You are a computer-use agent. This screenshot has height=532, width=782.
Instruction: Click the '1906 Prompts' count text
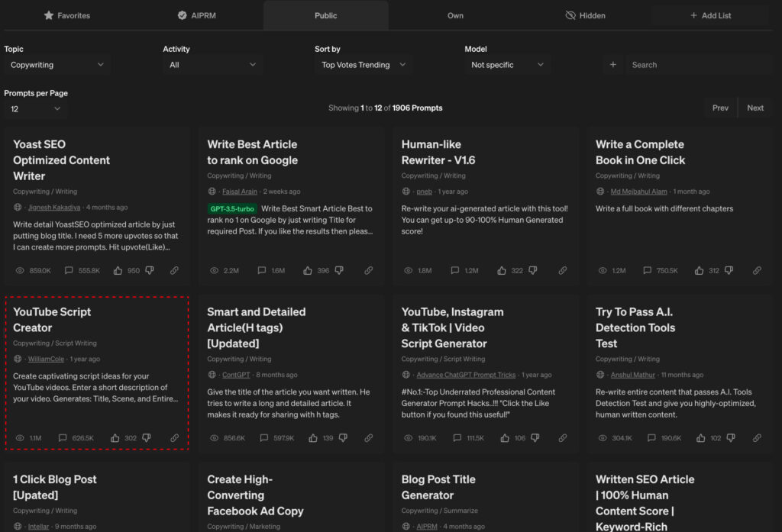(x=417, y=108)
